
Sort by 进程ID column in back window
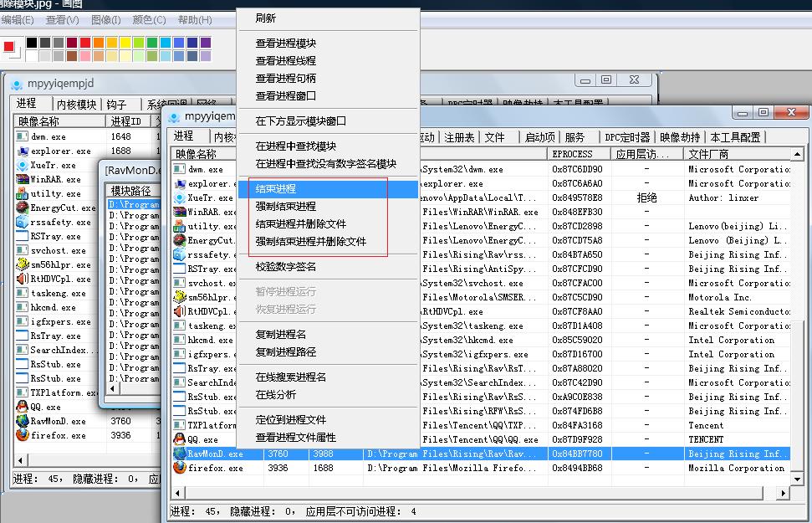[129, 121]
